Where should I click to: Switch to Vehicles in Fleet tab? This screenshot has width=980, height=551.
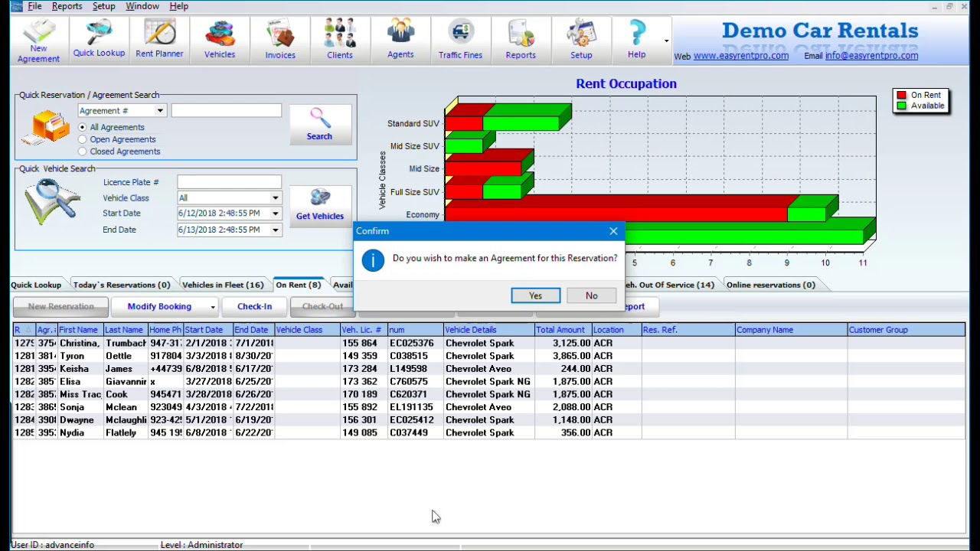223,285
